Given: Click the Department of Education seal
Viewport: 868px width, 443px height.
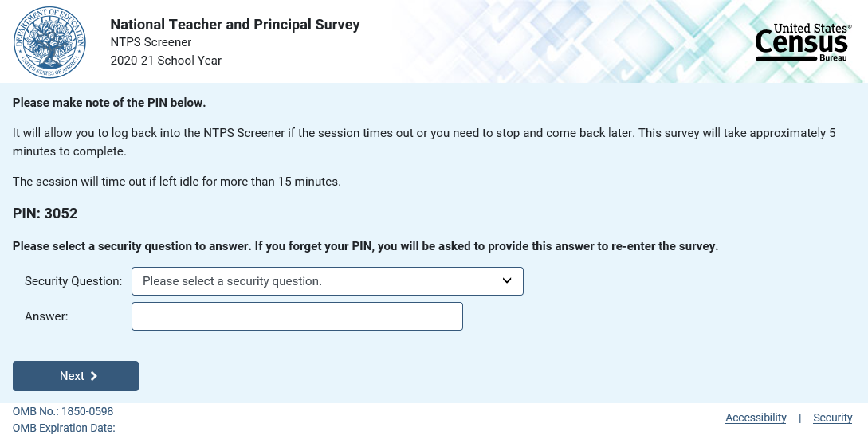Looking at the screenshot, I should click(x=49, y=41).
